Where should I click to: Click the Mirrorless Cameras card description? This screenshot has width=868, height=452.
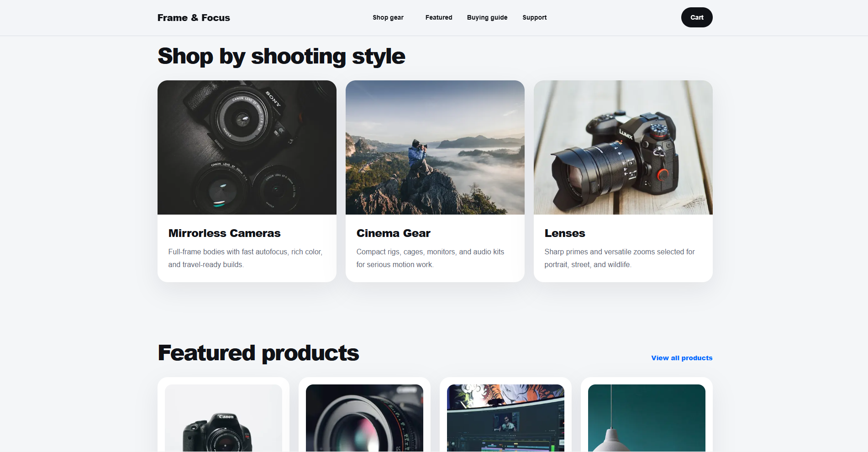245,258
